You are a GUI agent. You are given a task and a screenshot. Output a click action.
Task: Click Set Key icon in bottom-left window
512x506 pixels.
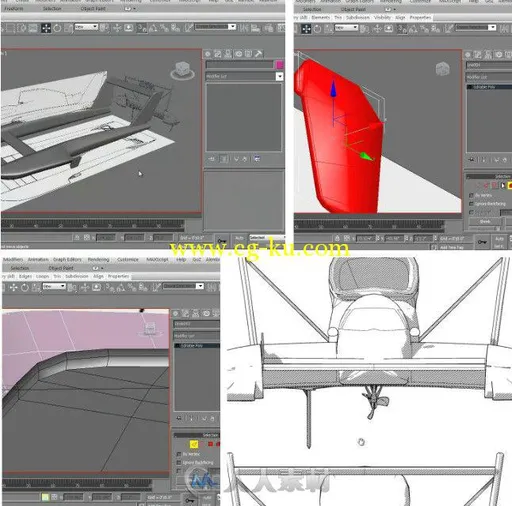(x=189, y=501)
